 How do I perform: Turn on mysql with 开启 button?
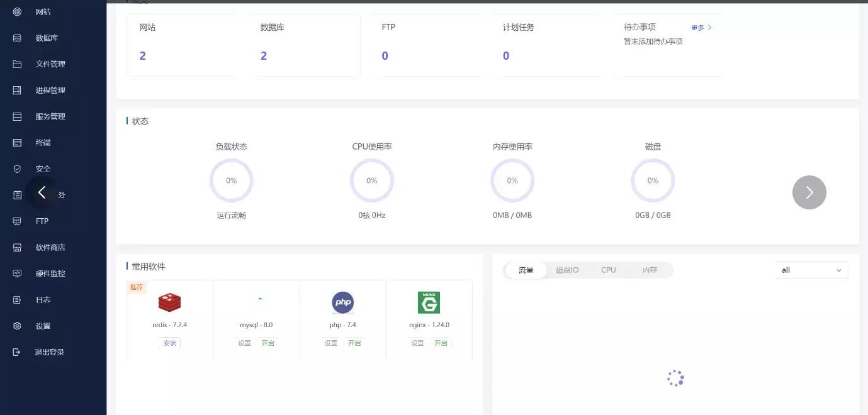tap(268, 343)
